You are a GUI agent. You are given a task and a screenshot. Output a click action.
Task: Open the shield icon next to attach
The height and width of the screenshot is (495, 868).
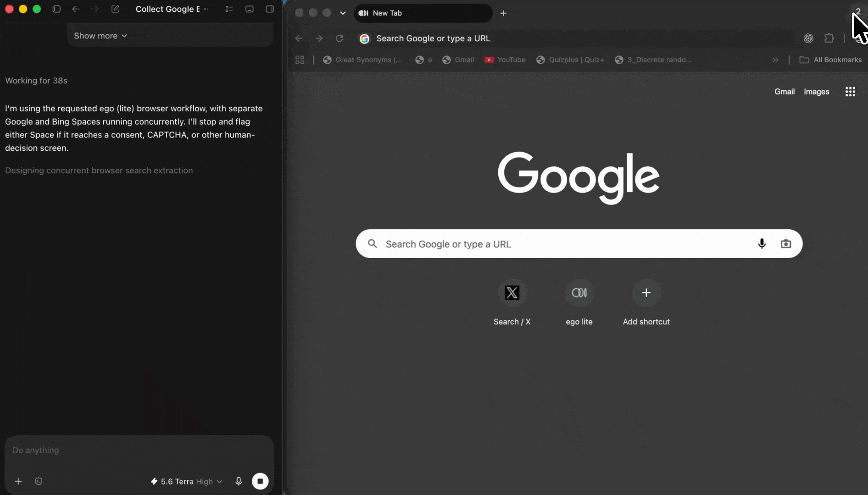tap(39, 481)
